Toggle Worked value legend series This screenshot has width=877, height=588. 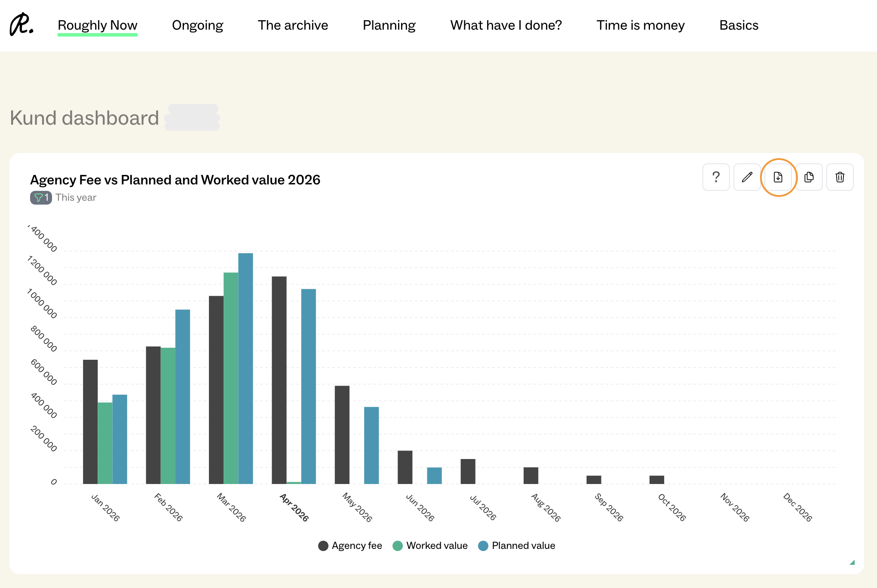click(x=430, y=545)
